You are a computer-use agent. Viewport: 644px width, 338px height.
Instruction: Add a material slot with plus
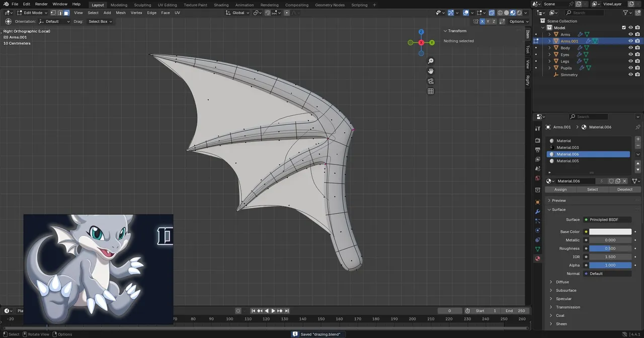(638, 139)
